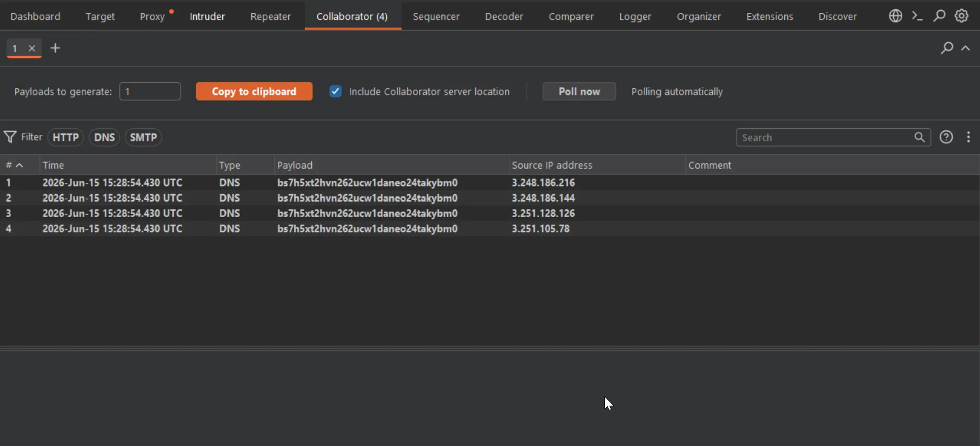The image size is (980, 446).
Task: Click the Filter label
Action: [x=32, y=137]
